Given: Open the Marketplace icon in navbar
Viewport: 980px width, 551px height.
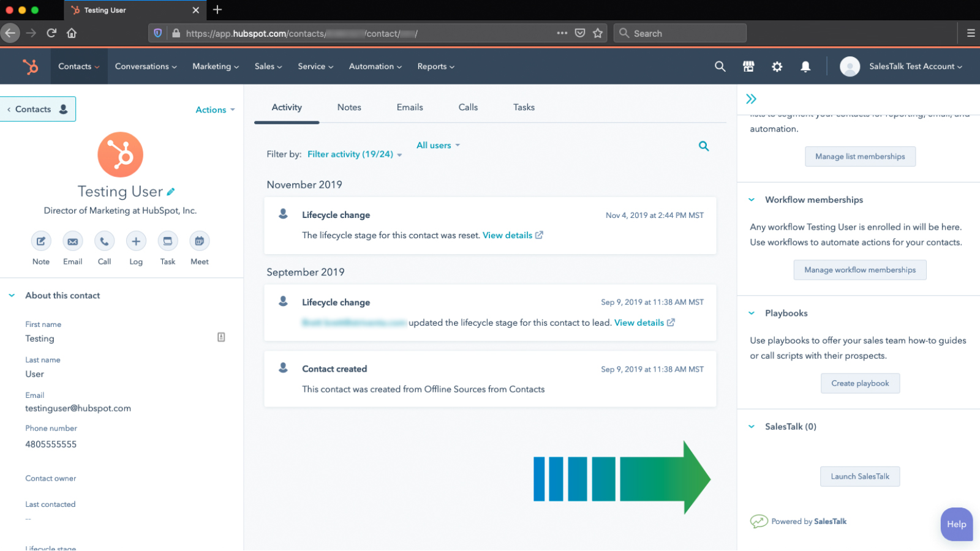Looking at the screenshot, I should (x=748, y=66).
